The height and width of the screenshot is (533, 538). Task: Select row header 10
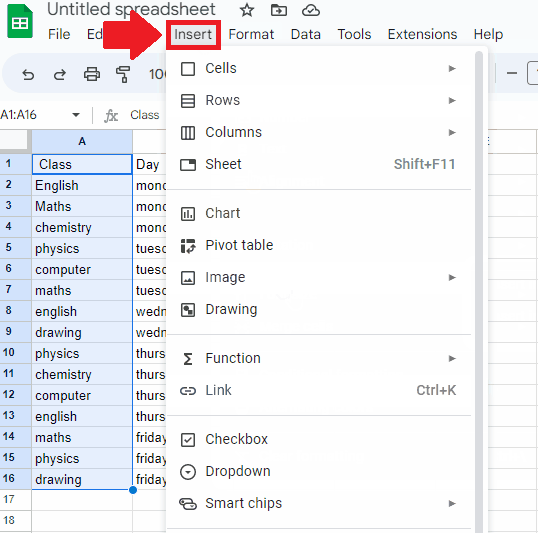15,353
